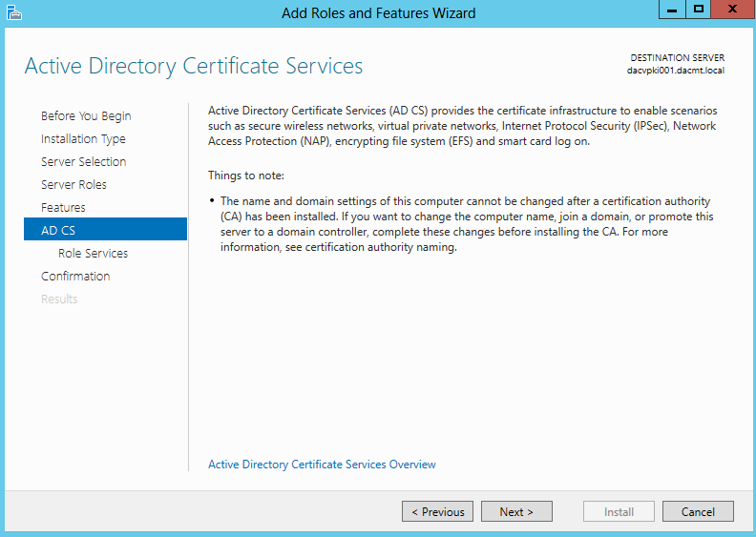Open Active Directory Certificate Services Overview link
This screenshot has width=756, height=537.
click(x=322, y=465)
